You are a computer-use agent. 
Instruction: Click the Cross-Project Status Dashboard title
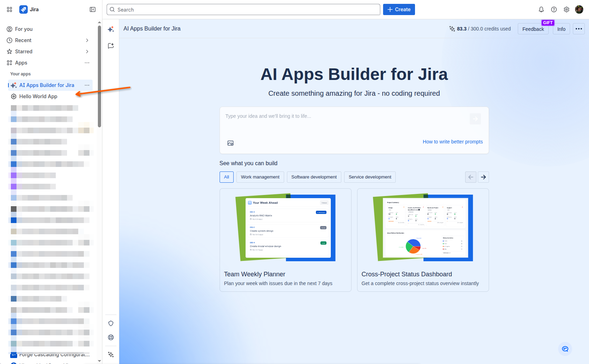[x=407, y=274]
